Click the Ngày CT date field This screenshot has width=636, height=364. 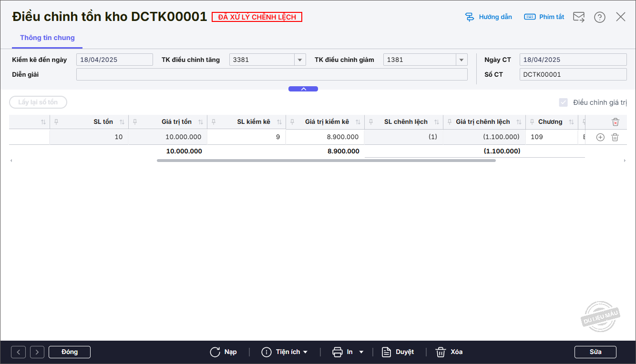coord(573,60)
